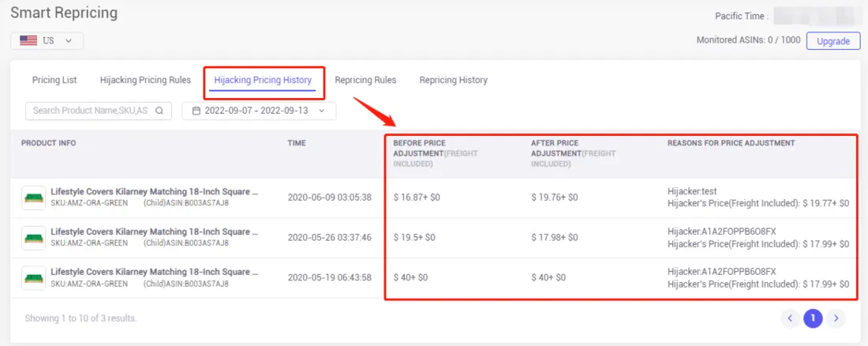Viewport: 868px width, 346px height.
Task: Open product title in 2020-05-26 03:37:46 row
Action: pyautogui.click(x=155, y=231)
